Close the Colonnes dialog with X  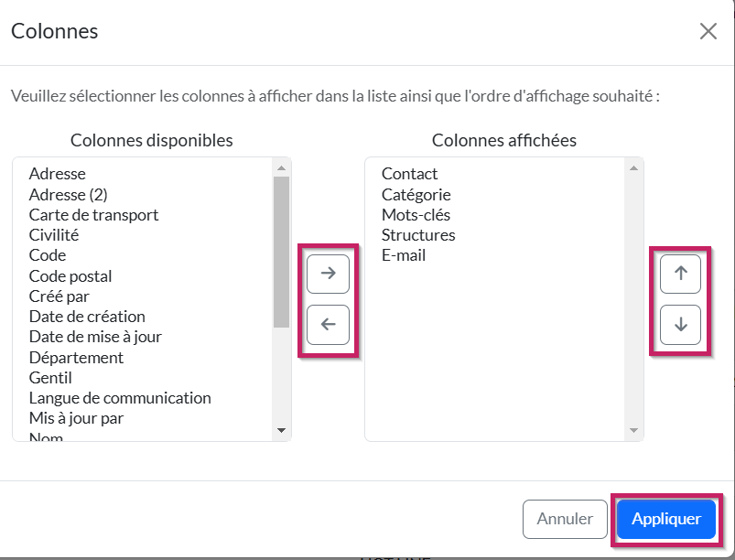(708, 31)
